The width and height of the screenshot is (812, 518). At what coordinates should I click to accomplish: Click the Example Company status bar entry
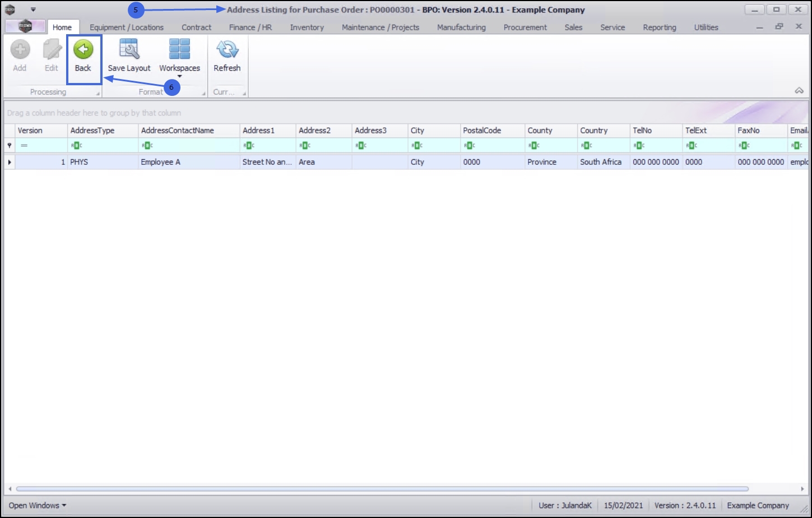tap(758, 505)
